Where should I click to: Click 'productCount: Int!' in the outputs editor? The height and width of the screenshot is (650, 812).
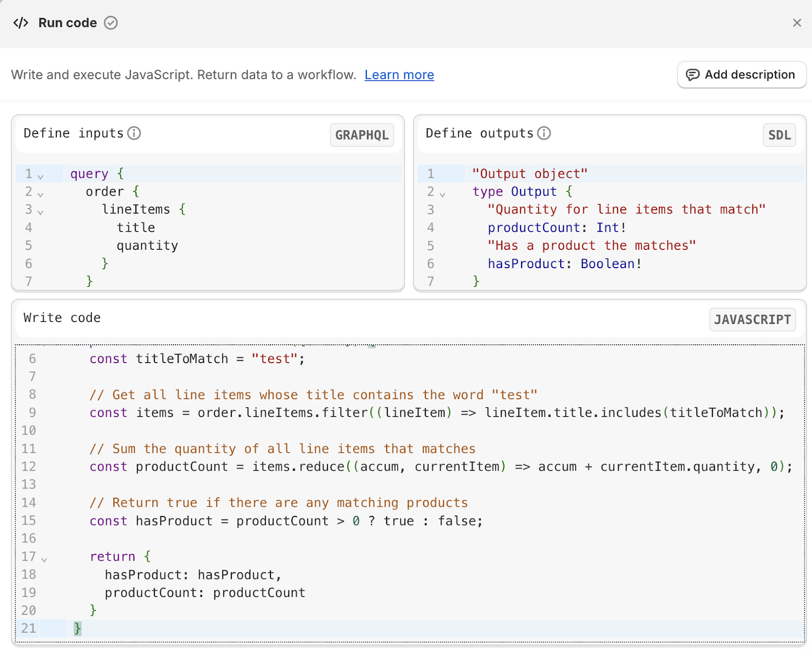(557, 227)
